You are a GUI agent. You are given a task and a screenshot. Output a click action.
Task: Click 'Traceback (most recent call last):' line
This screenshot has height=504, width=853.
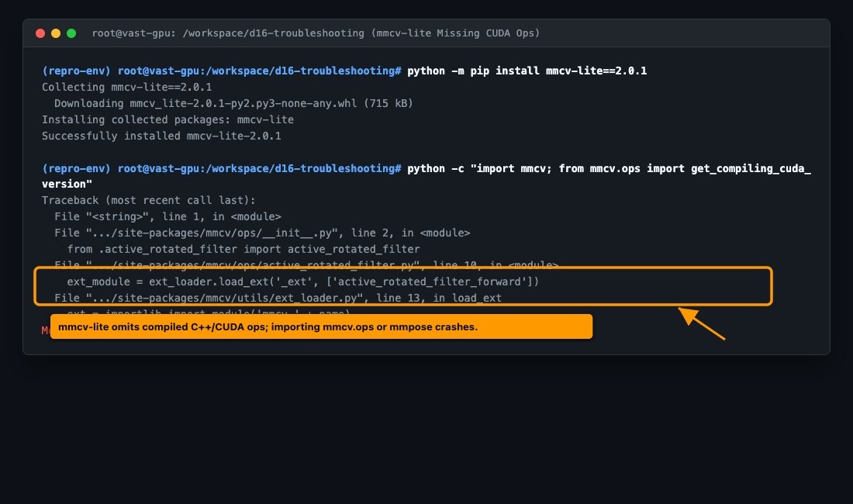click(x=149, y=200)
